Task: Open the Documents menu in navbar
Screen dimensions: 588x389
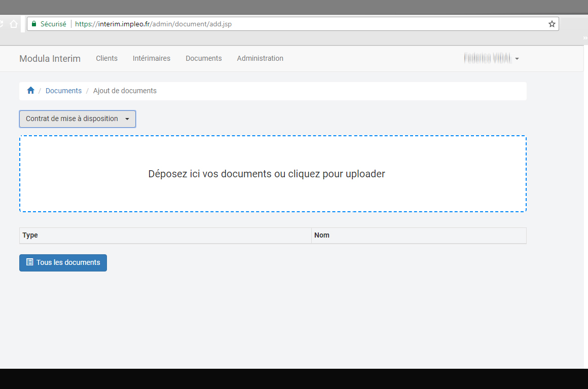Action: click(x=203, y=59)
